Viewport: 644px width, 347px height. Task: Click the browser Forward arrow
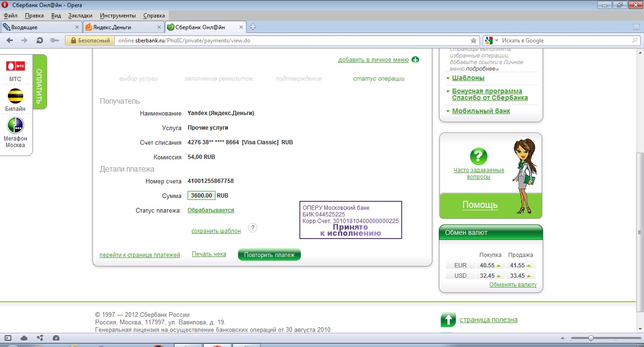click(x=25, y=41)
